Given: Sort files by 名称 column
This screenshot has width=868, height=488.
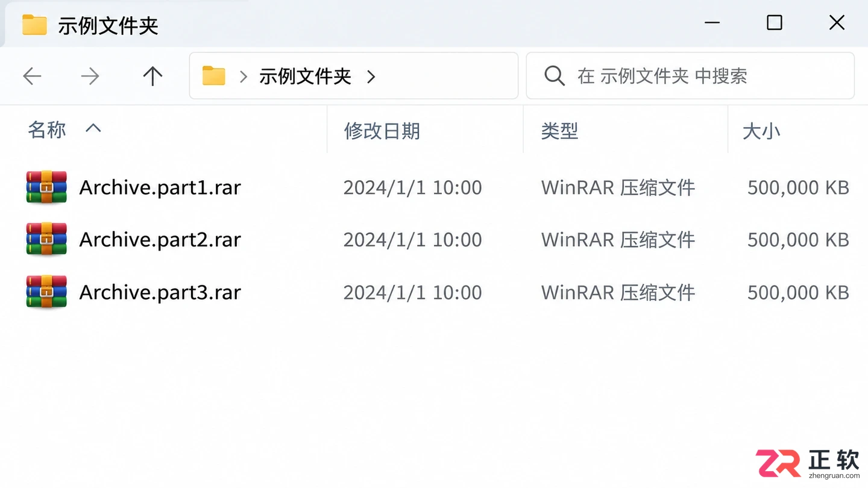Looking at the screenshot, I should [47, 130].
